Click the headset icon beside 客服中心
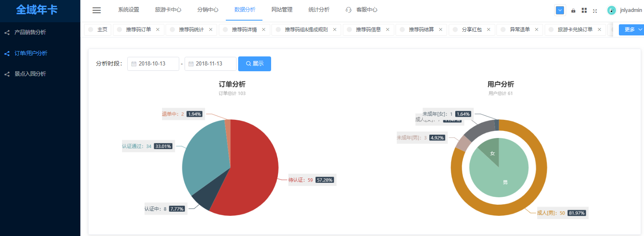The image size is (644, 236). 349,10
